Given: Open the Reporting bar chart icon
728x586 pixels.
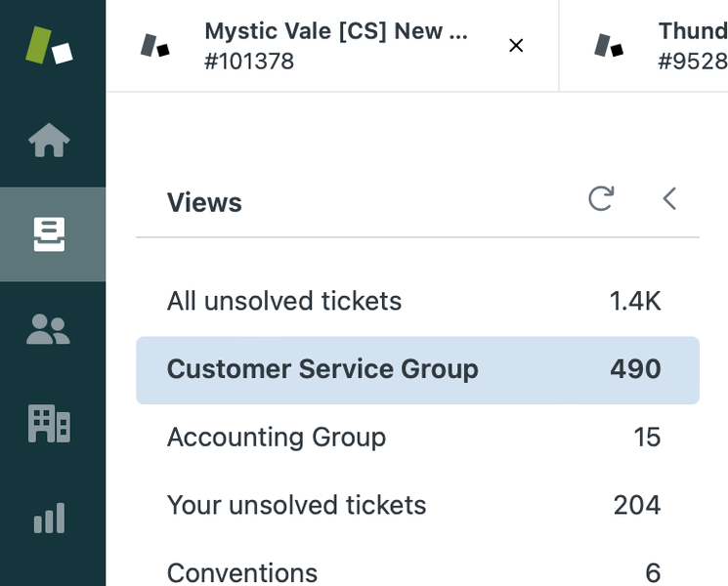Looking at the screenshot, I should pos(49,518).
